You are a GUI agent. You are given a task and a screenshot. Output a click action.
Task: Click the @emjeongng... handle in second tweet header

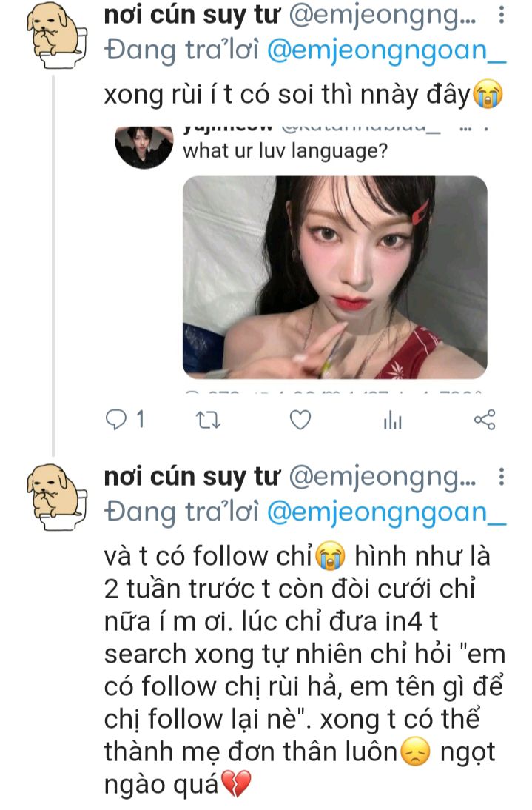coord(383,478)
